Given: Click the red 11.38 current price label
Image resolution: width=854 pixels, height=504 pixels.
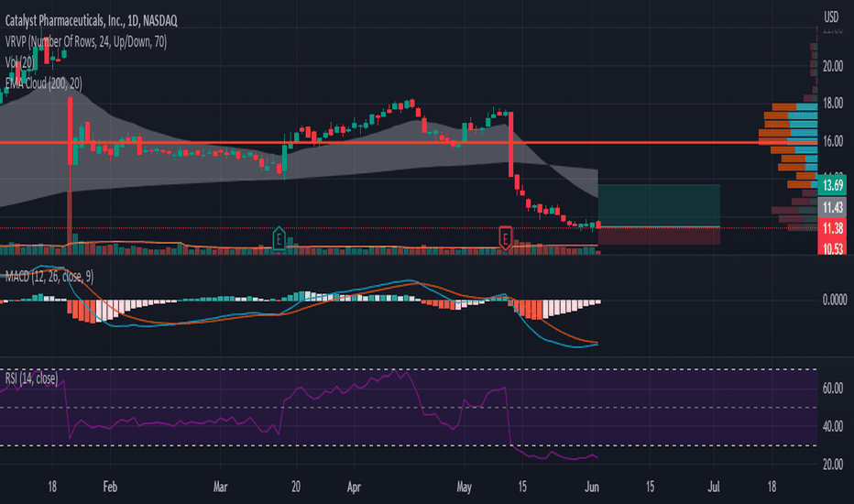Looking at the screenshot, I should [x=832, y=228].
